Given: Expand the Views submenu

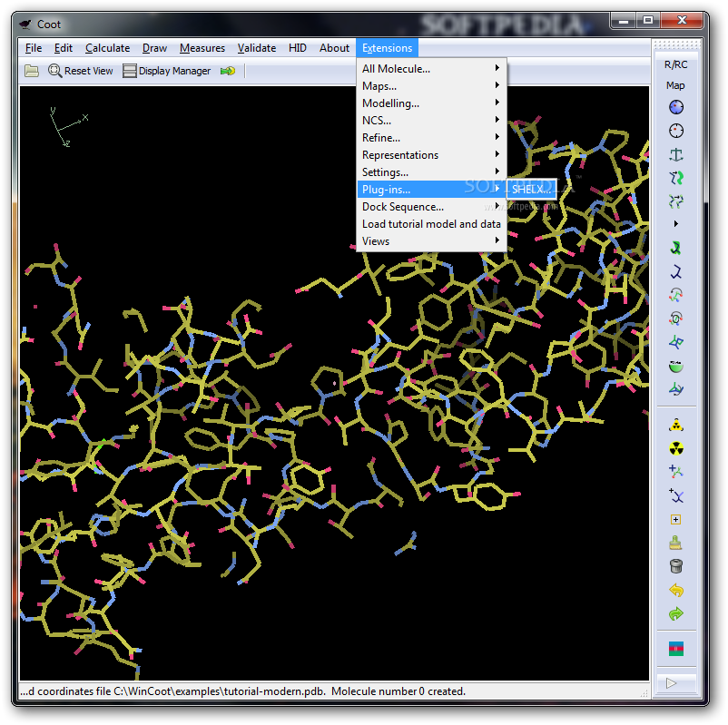Looking at the screenshot, I should tap(431, 240).
